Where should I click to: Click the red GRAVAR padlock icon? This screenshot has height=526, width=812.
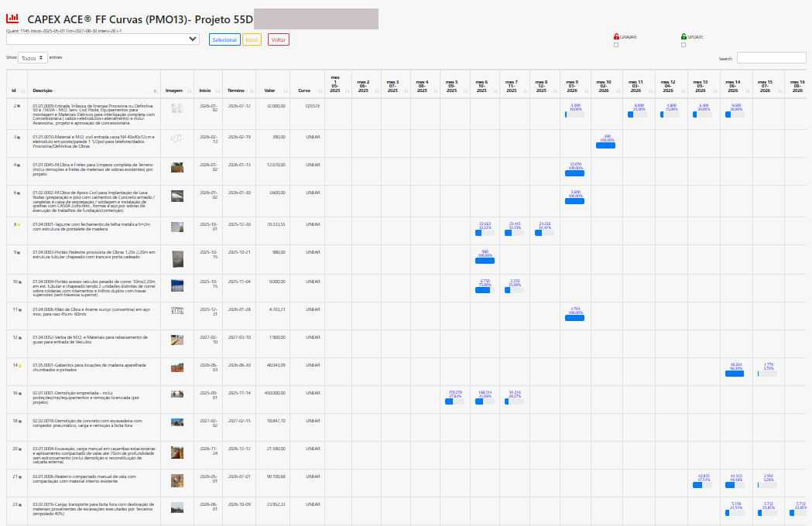[616, 36]
